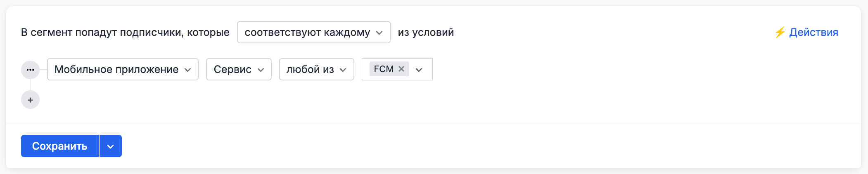
Task: Add a new condition with the plus button
Action: (30, 100)
